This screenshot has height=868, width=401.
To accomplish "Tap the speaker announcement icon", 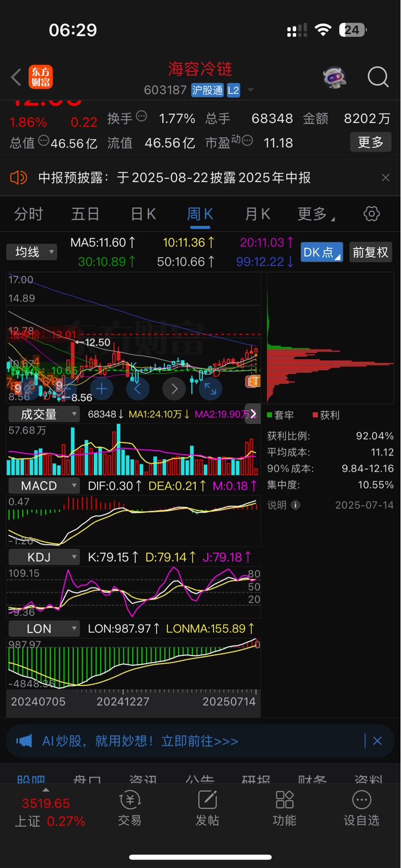I will (x=19, y=178).
